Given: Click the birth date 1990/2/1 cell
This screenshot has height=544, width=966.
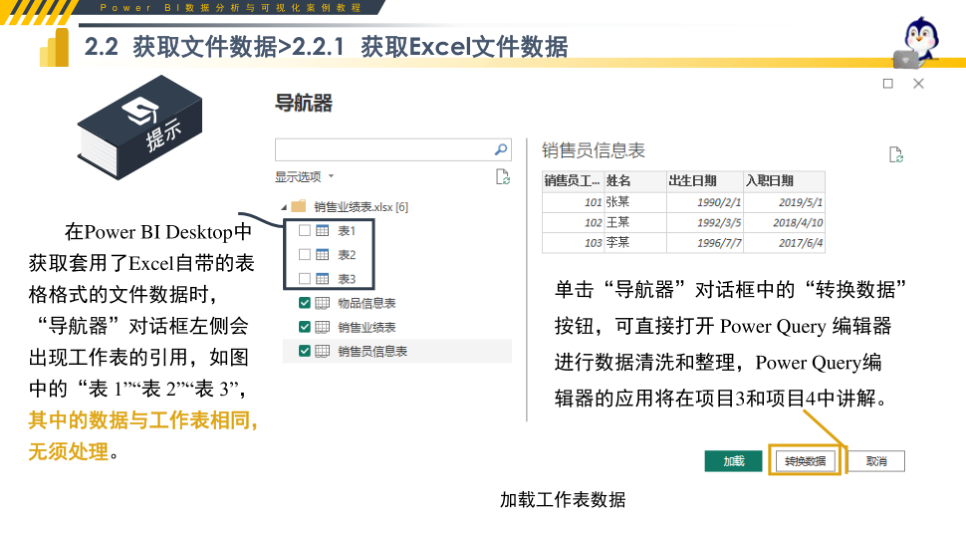Looking at the screenshot, I should (705, 201).
